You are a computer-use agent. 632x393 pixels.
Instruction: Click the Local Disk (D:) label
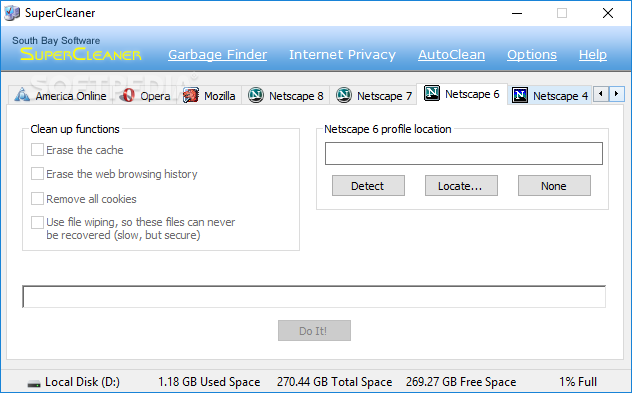(x=82, y=382)
